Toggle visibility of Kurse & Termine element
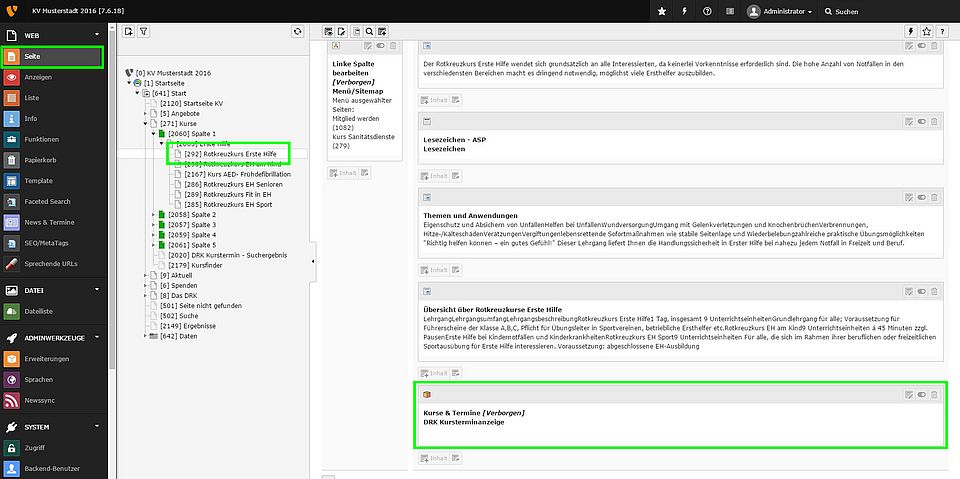Image resolution: width=960 pixels, height=479 pixels. (x=920, y=395)
